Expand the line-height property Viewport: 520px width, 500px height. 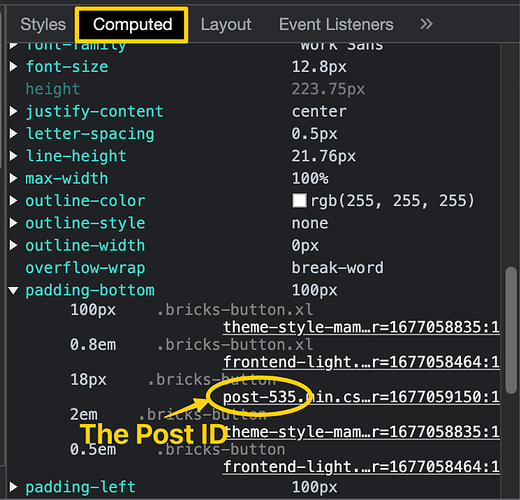(14, 156)
